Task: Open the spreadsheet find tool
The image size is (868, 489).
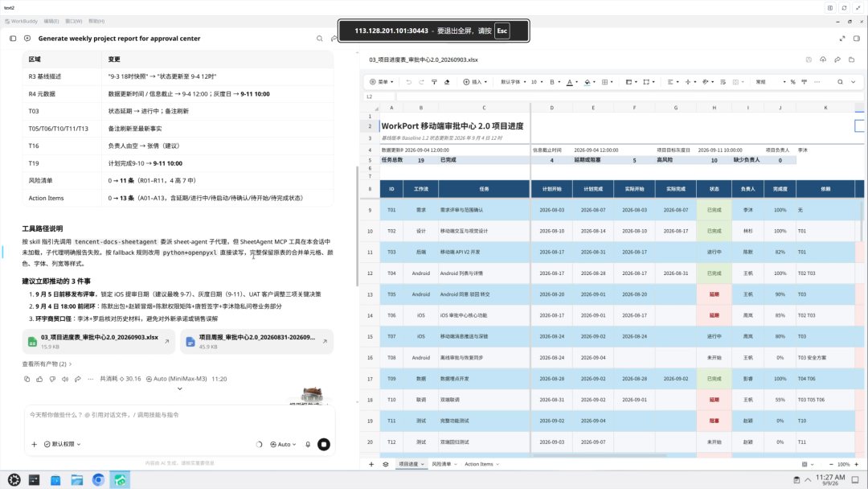Action: (x=840, y=82)
